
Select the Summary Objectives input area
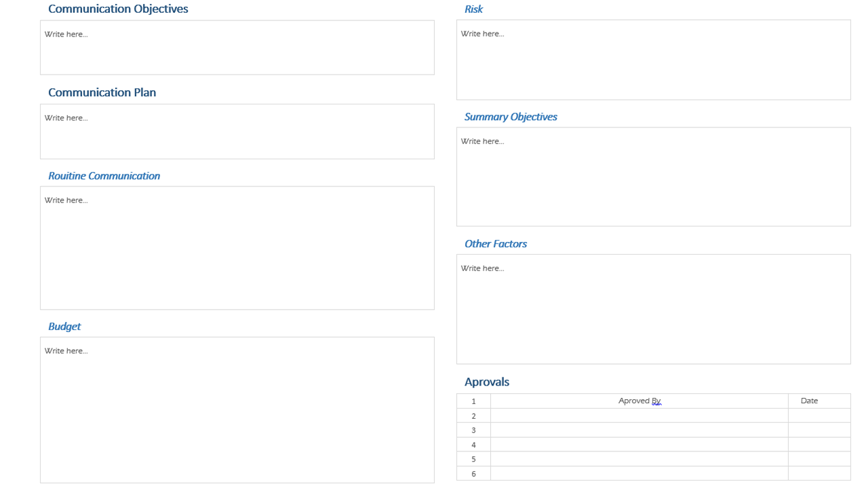coord(653,175)
